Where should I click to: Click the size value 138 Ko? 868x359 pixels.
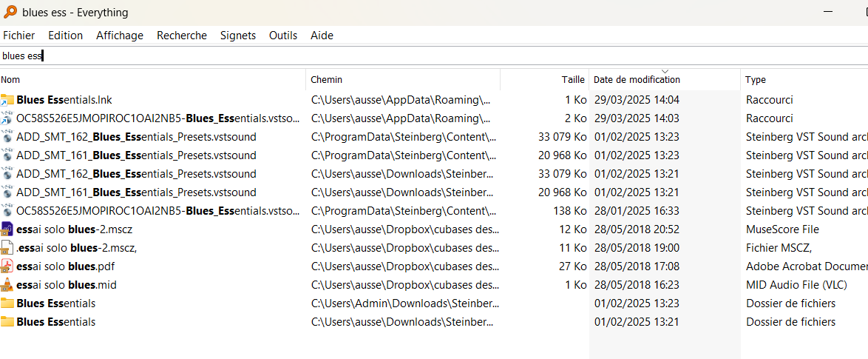[570, 211]
